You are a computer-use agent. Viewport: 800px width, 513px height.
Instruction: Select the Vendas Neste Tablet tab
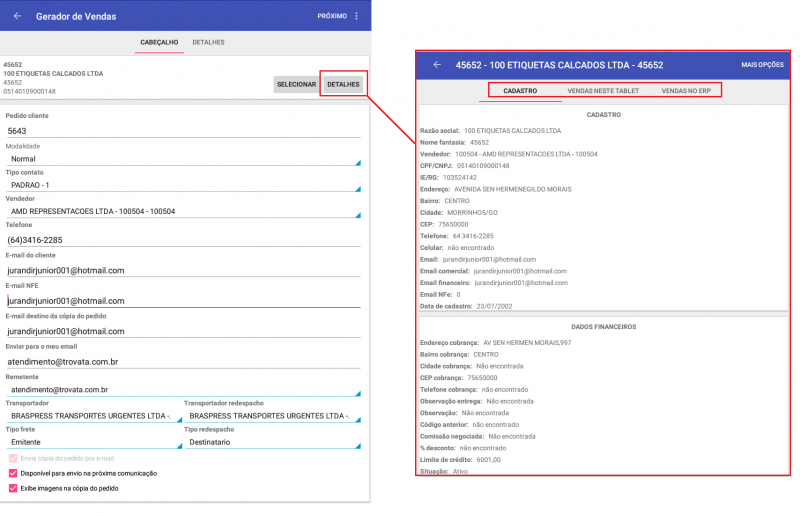(603, 91)
